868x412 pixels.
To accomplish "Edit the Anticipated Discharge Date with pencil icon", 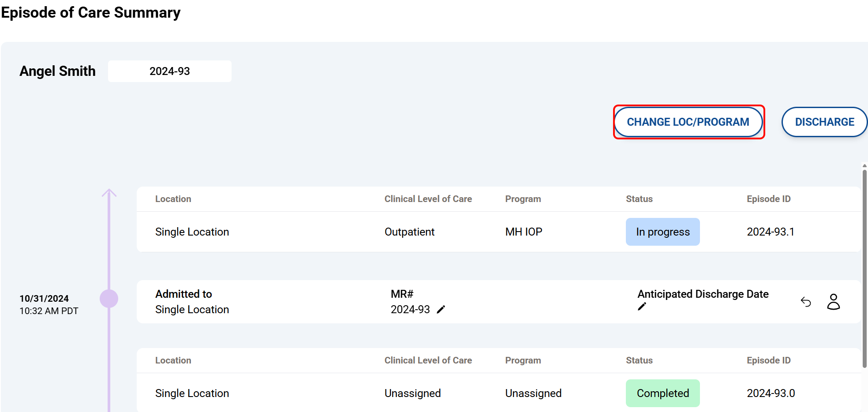I will click(642, 307).
